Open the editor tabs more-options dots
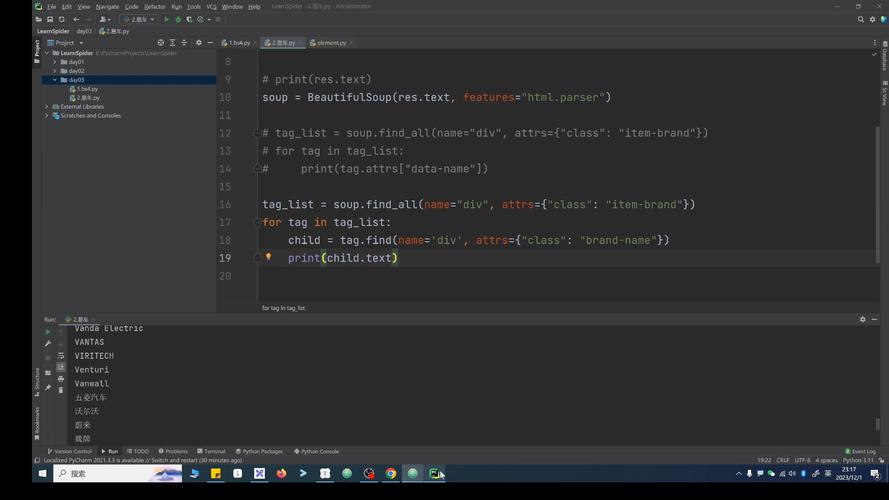Viewport: 889px width, 500px height. click(x=875, y=43)
